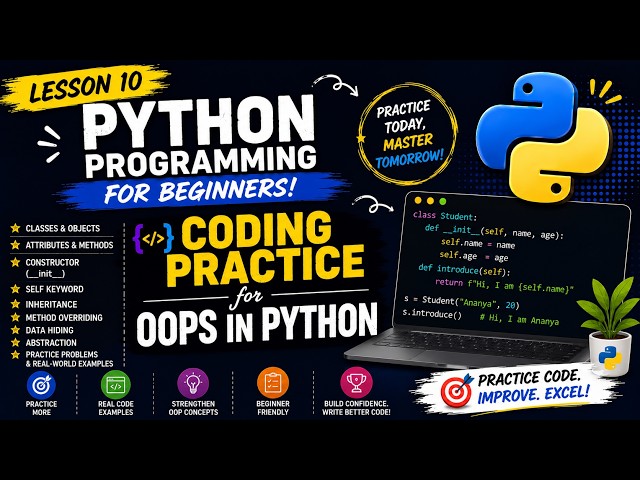Click the "self.name = name" code line
This screenshot has width=640, height=480.
tap(478, 243)
